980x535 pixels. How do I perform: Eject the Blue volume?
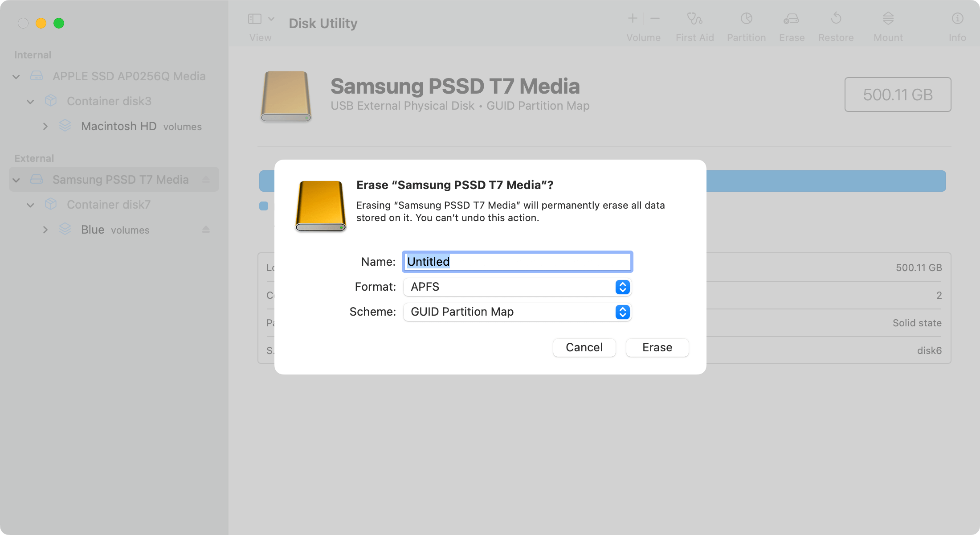click(206, 230)
